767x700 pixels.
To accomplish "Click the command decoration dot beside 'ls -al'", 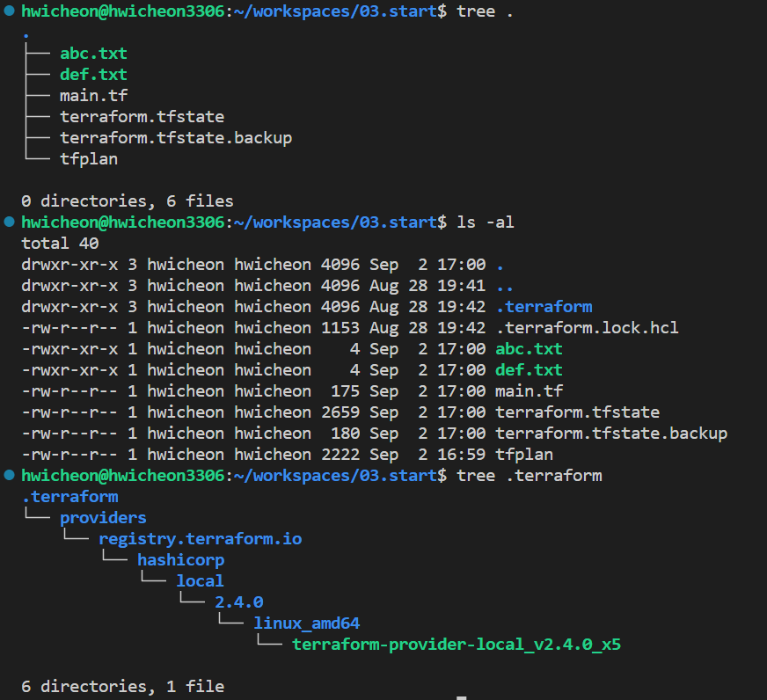I will (x=10, y=222).
